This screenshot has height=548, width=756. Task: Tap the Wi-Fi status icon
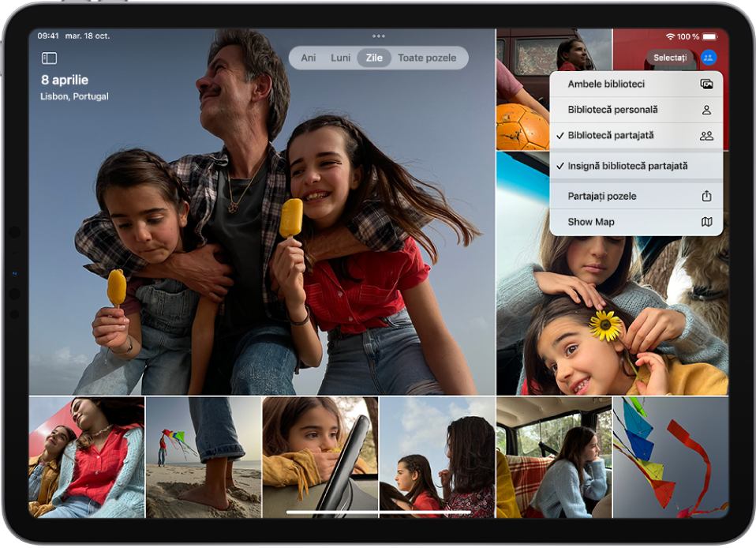(x=670, y=36)
